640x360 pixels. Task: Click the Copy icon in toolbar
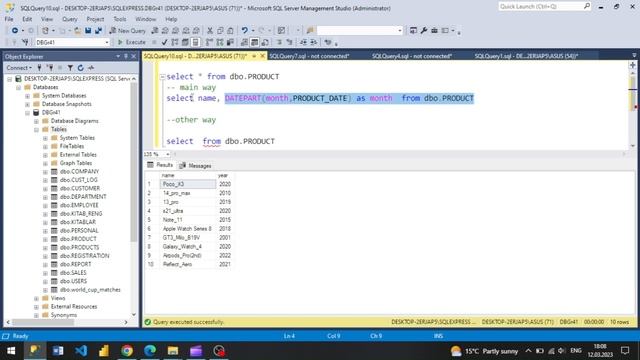220,31
